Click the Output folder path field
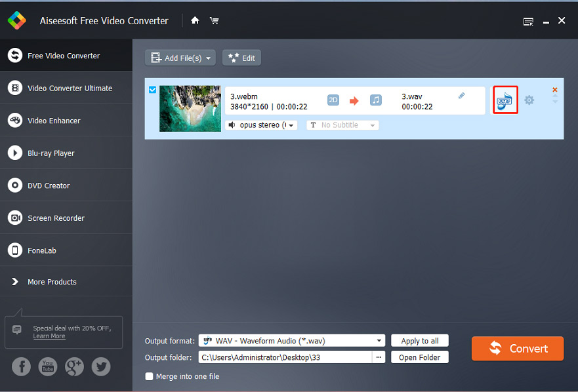The width and height of the screenshot is (578, 392). tap(285, 357)
